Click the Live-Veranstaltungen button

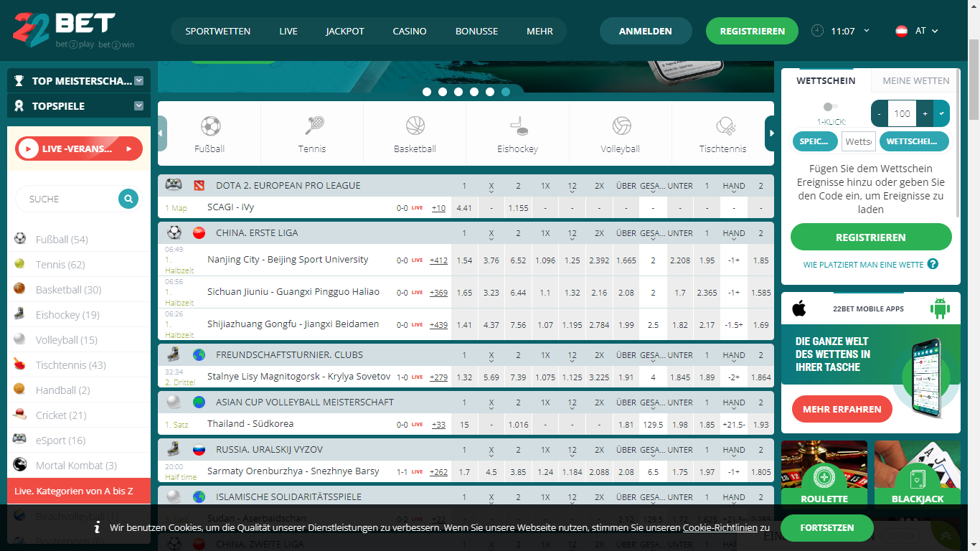[79, 149]
